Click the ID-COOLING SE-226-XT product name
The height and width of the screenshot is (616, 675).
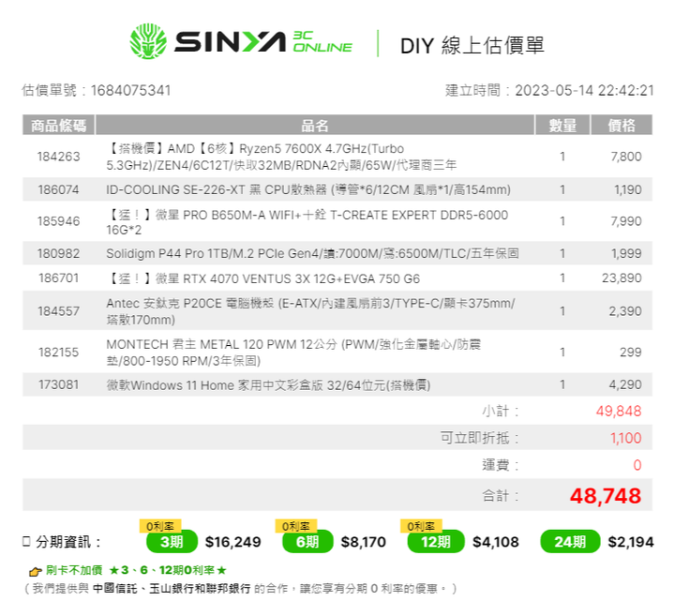tap(308, 189)
